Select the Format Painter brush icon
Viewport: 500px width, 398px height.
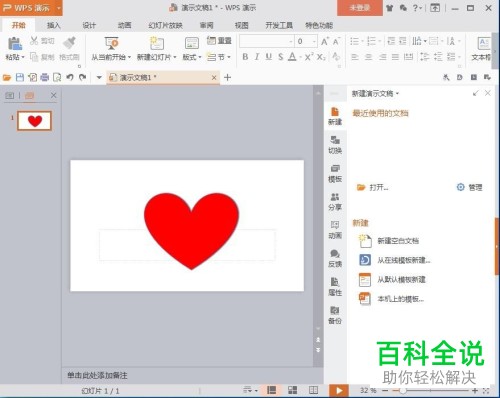(69, 43)
